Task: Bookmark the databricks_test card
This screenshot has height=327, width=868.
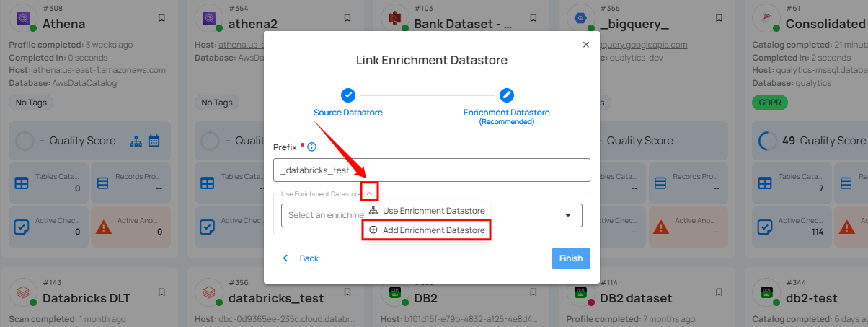Action: (x=347, y=292)
